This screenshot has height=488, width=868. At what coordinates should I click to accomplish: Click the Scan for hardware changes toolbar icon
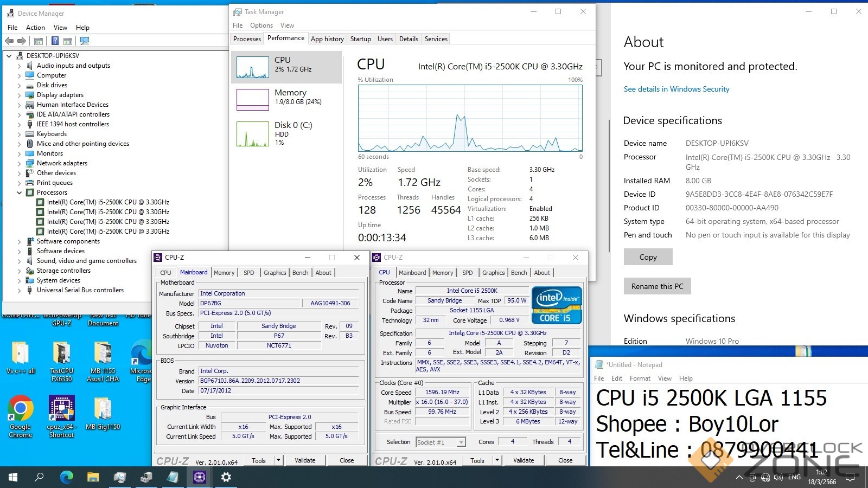(x=84, y=41)
